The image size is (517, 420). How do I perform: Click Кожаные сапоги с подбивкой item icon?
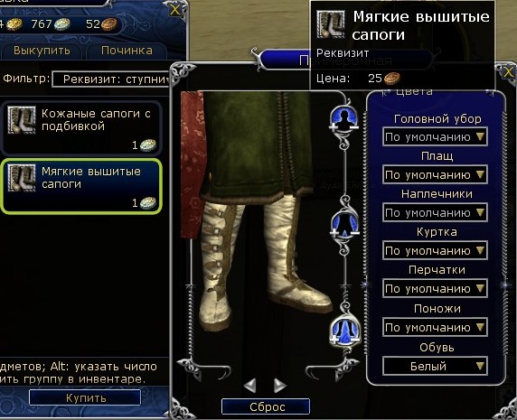pos(22,120)
